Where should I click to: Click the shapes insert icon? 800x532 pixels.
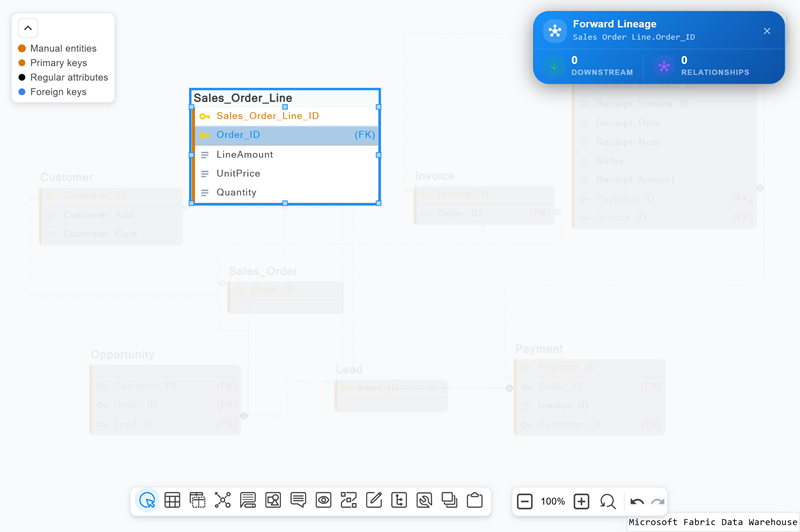[x=273, y=500]
